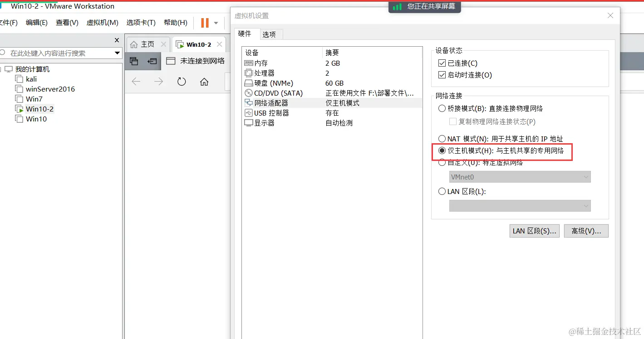
Task: Click the tab overview icon in browser
Action: [134, 61]
